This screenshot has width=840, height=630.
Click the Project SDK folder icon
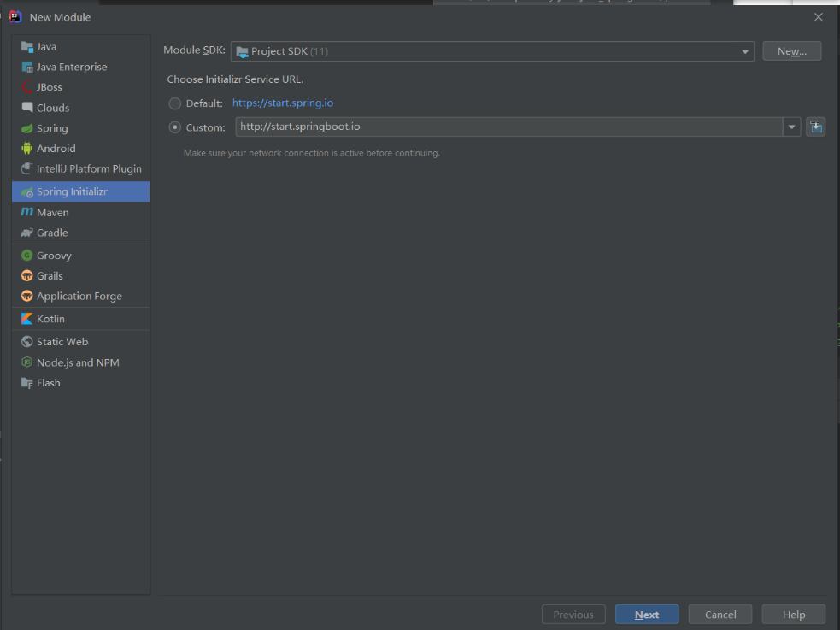tap(242, 52)
